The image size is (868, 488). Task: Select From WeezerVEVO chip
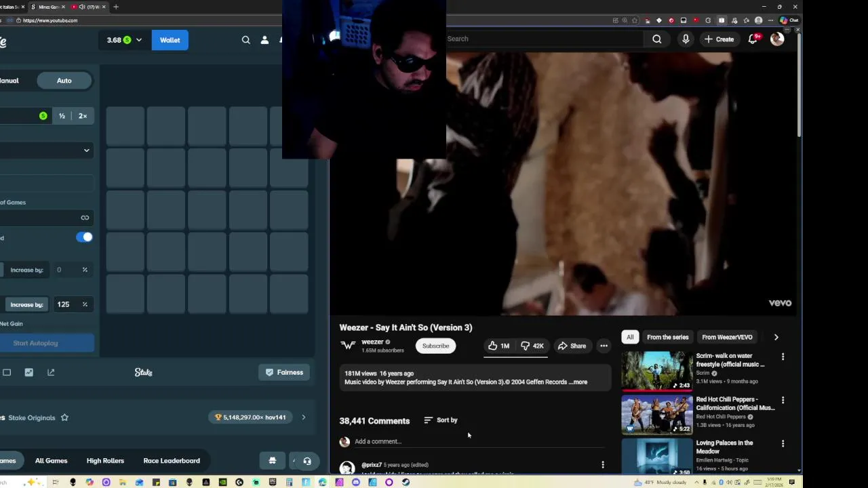[727, 337]
